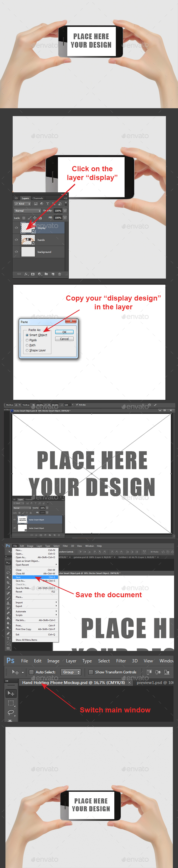Choose Save As... in the File menu
This screenshot has height=868, width=178.
[35, 581]
